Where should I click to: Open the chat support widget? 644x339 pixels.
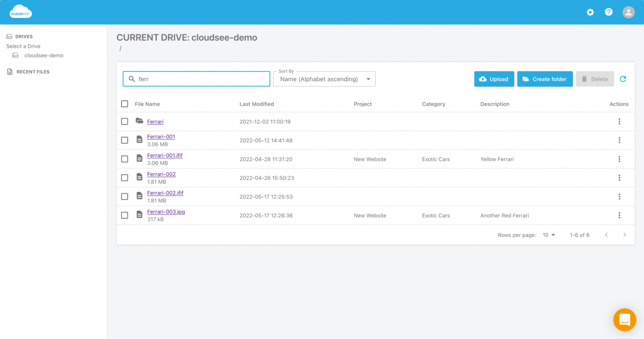coord(624,319)
